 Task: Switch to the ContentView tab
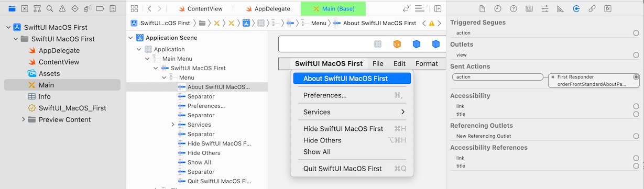click(x=200, y=9)
